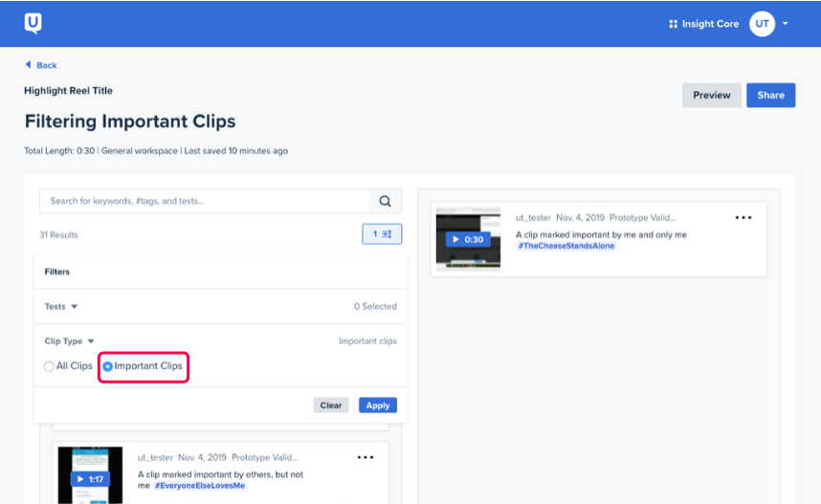
Task: Open options menu for 1:17 clip
Action: click(x=366, y=457)
